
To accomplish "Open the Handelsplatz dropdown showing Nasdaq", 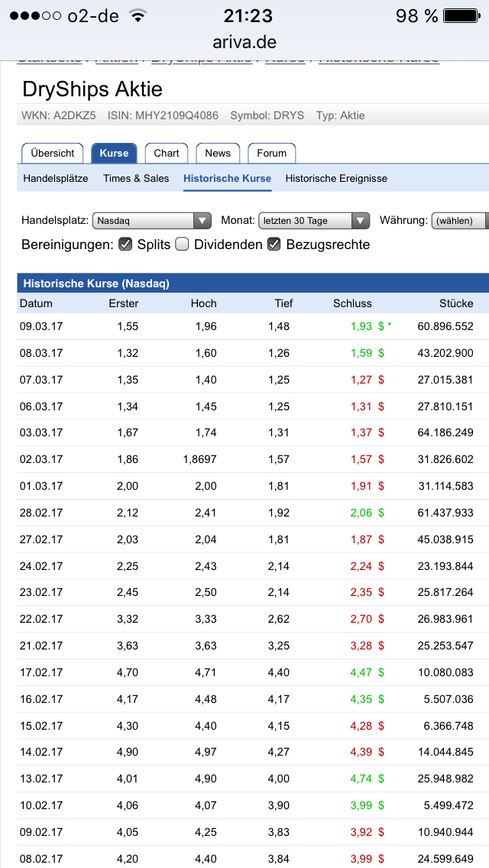I will (x=151, y=221).
